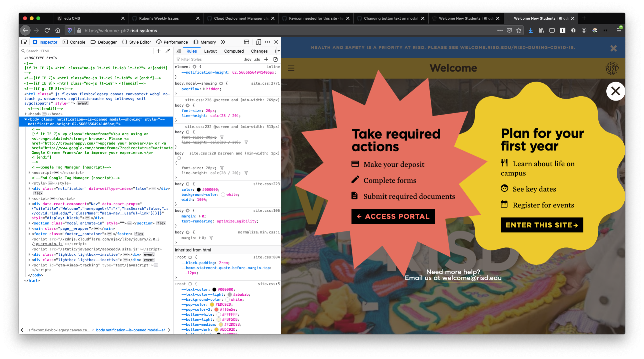This screenshot has width=644, height=359.
Task: Switch to the Console tab
Action: click(77, 42)
